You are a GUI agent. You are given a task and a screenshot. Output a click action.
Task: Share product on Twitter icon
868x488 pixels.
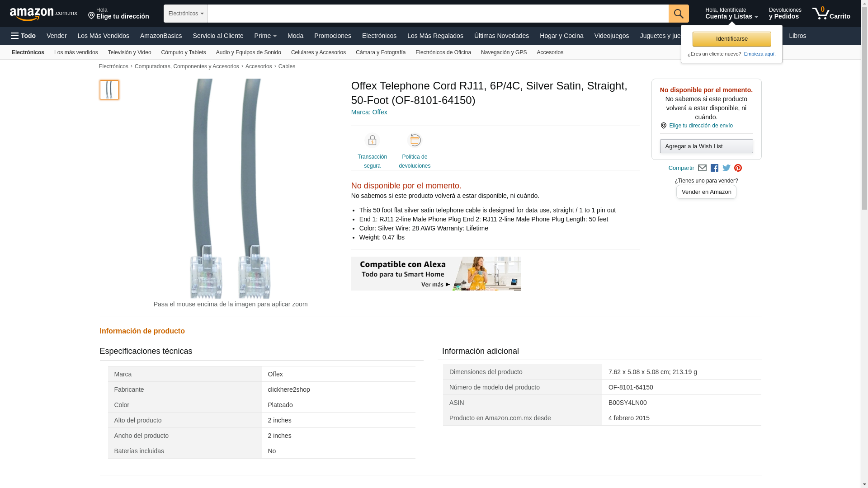coord(726,168)
